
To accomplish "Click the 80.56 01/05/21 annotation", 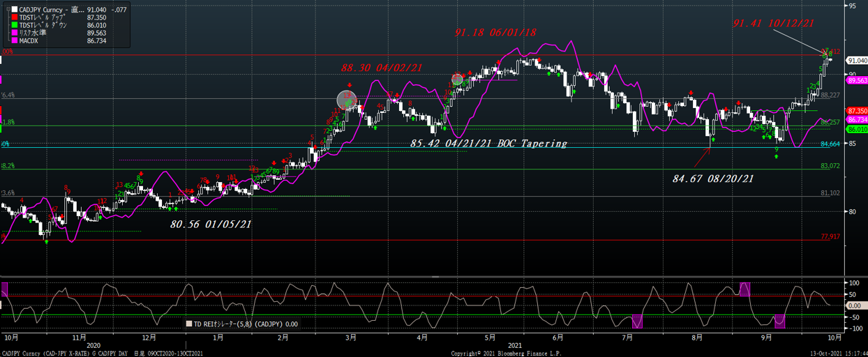I will point(211,225).
